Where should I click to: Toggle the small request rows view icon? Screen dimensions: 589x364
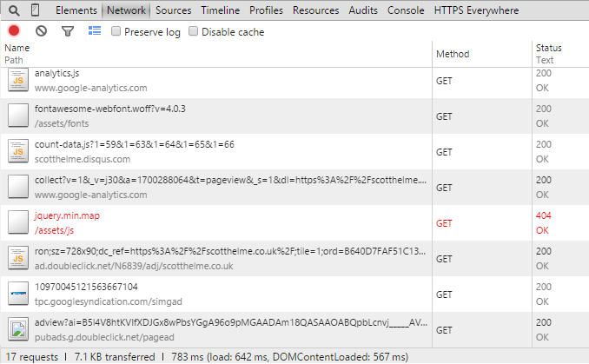click(95, 31)
